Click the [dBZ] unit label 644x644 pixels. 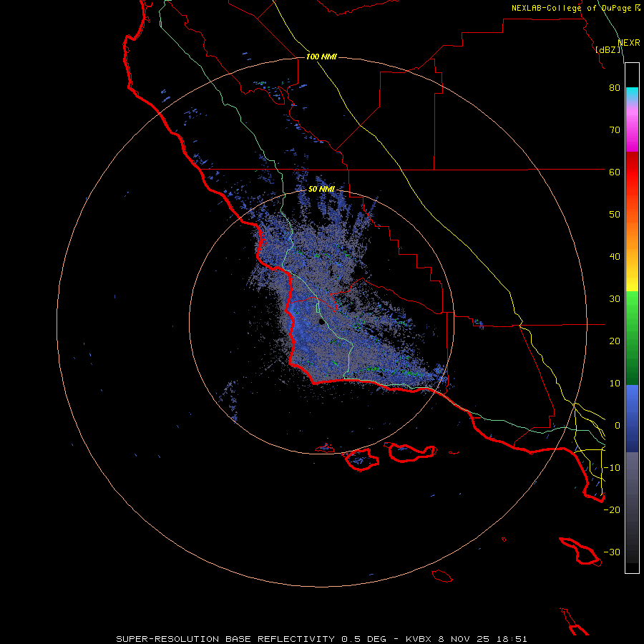point(608,49)
